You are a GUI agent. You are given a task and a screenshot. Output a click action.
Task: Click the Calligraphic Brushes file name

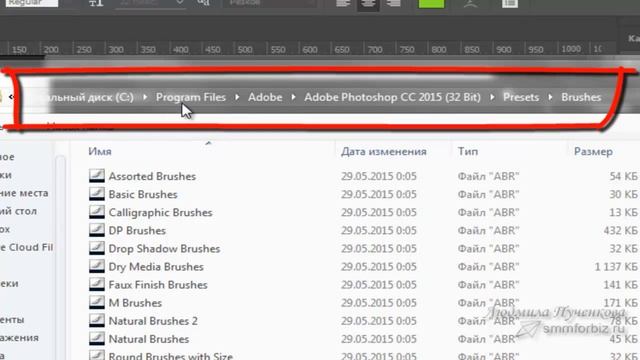pos(160,213)
